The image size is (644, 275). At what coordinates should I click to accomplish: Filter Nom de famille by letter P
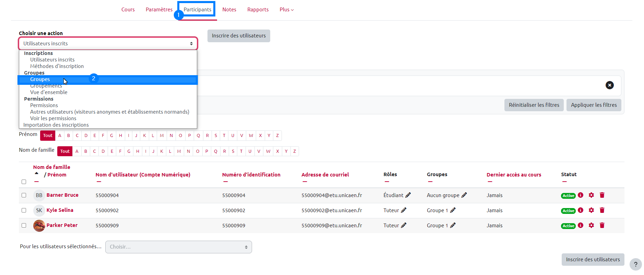point(207,151)
